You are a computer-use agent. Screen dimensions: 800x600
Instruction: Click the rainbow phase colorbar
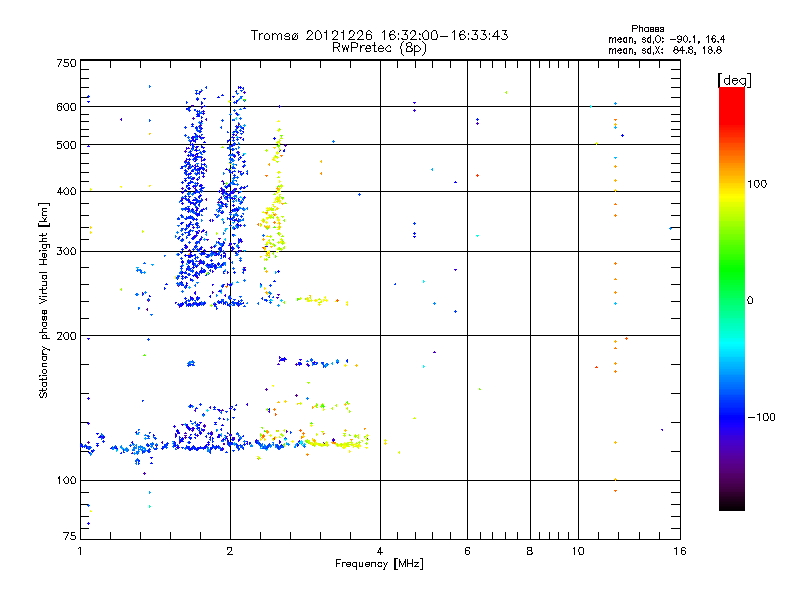(732, 298)
